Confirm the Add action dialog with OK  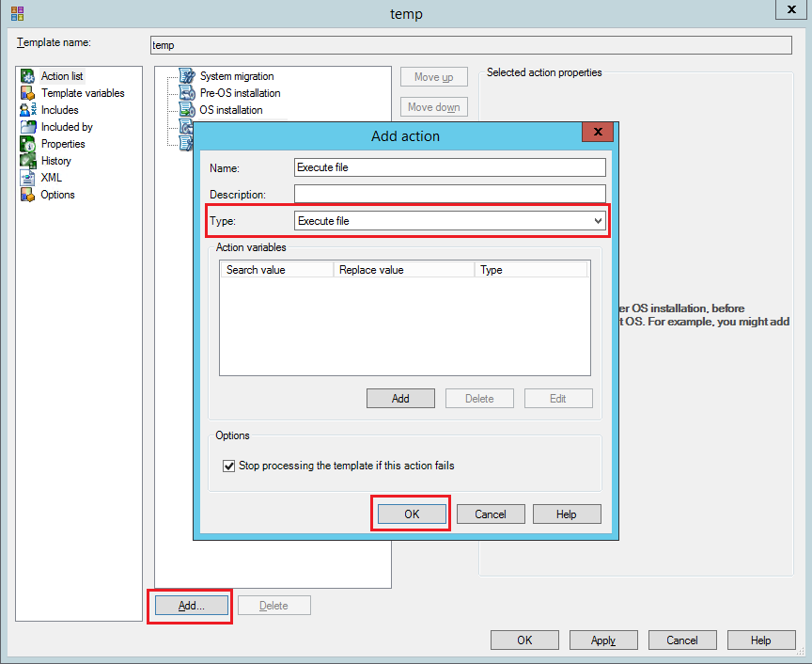point(410,514)
